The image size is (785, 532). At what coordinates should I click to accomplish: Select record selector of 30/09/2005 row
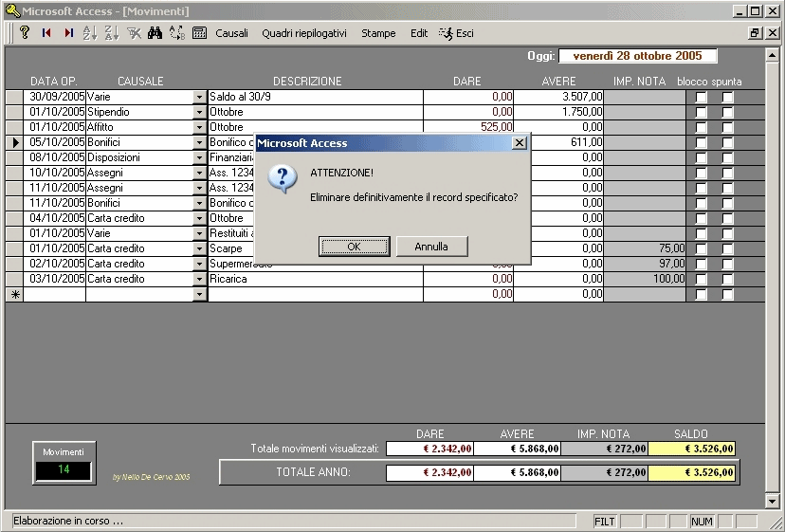click(x=14, y=97)
